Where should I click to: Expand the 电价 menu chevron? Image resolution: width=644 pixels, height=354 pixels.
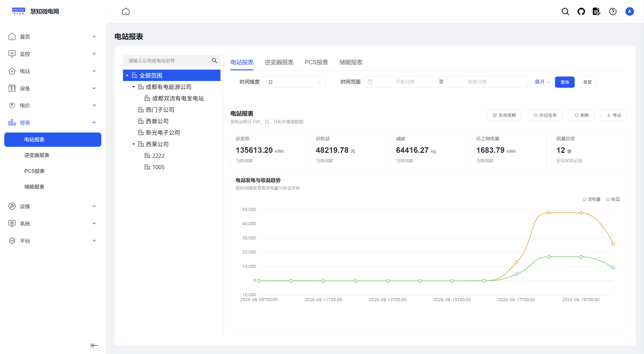coord(94,105)
